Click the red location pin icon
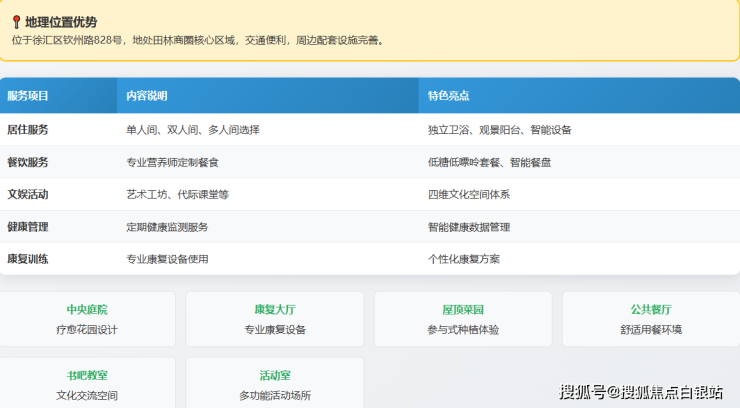 [16, 22]
